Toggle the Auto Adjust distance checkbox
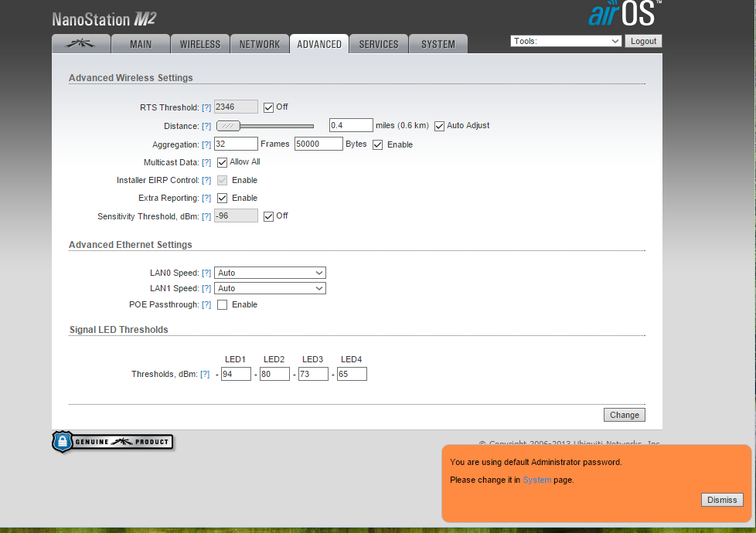 coord(439,126)
